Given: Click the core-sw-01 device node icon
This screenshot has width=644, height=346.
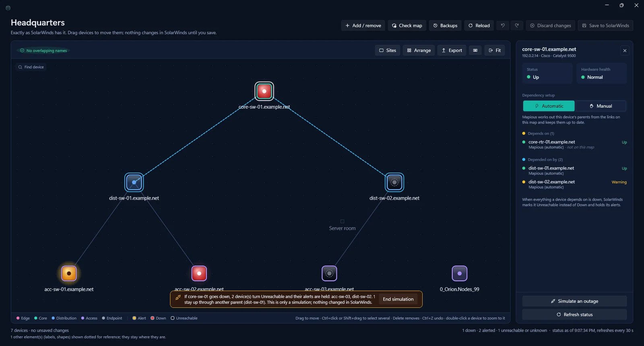Looking at the screenshot, I should click(x=264, y=91).
